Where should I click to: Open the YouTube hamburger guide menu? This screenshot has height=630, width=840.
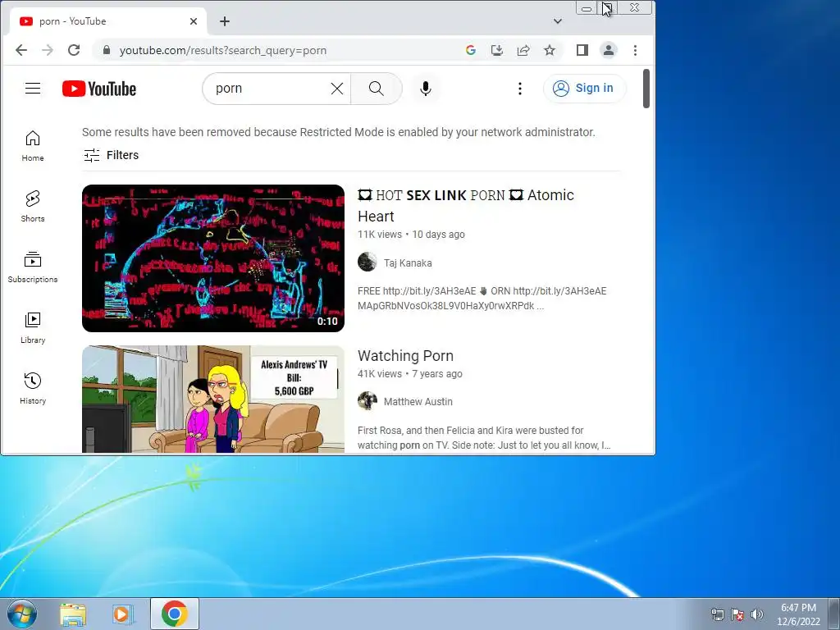pyautogui.click(x=33, y=89)
